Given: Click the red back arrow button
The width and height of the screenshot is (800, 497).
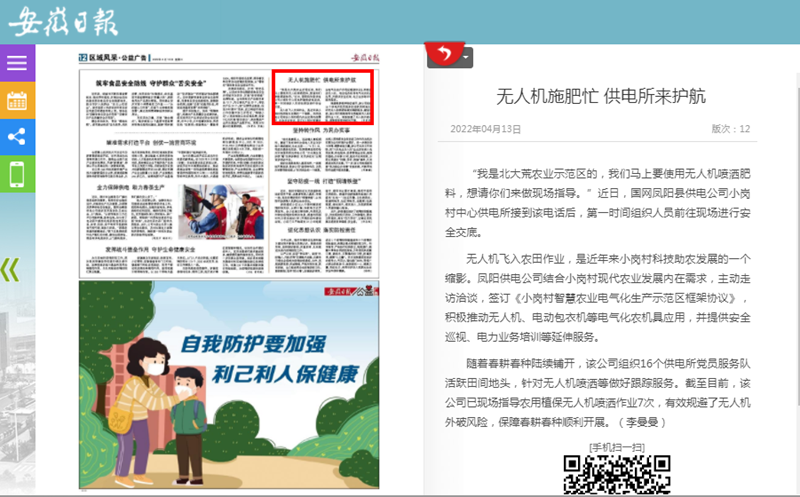Looking at the screenshot, I should (x=444, y=53).
